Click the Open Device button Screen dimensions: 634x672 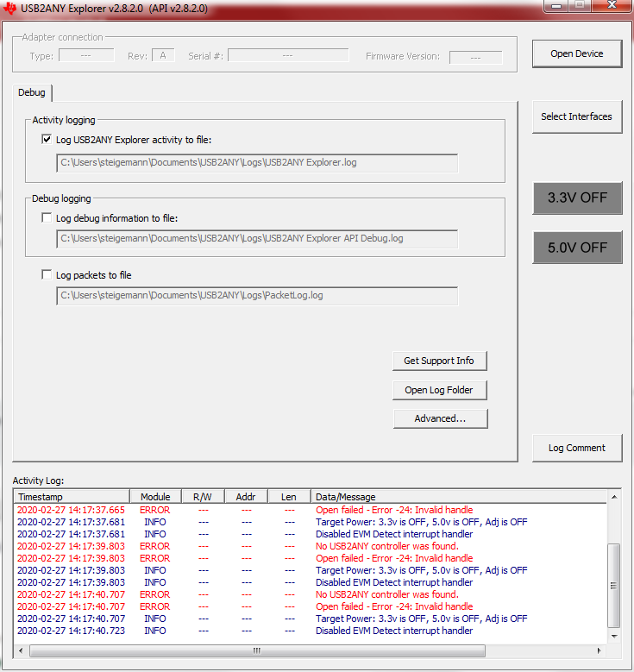pyautogui.click(x=576, y=53)
